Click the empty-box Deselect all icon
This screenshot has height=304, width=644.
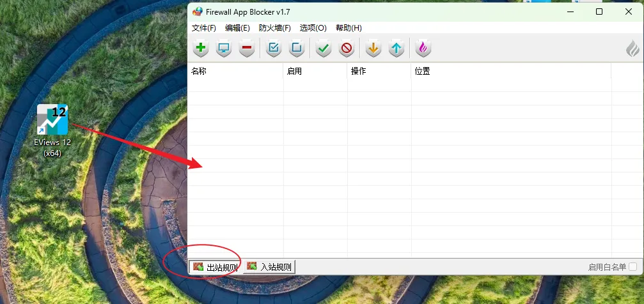[x=296, y=49]
